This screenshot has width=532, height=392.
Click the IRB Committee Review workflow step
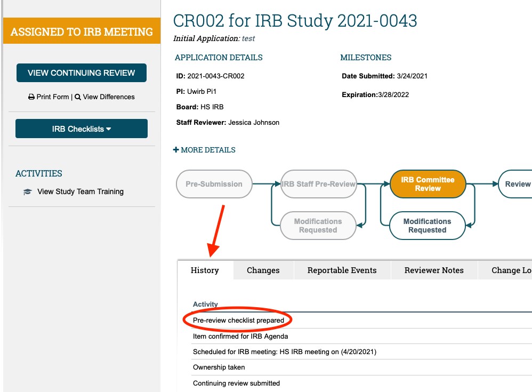pos(428,184)
